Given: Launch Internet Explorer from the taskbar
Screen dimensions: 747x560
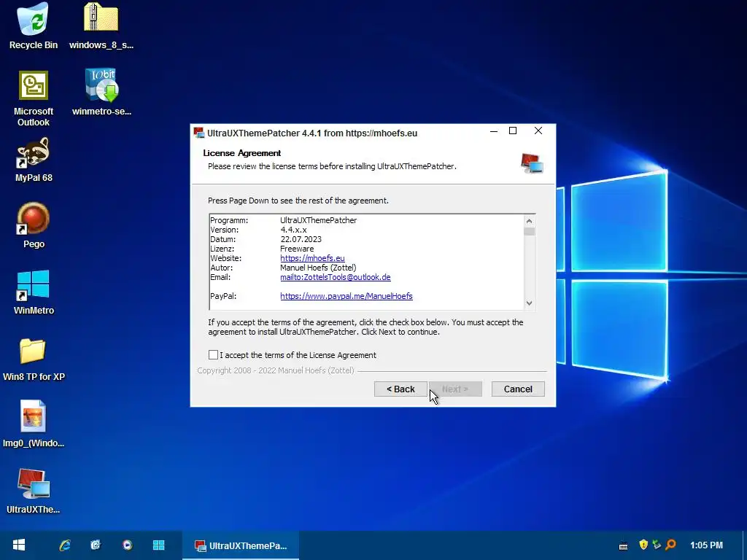Looking at the screenshot, I should point(65,545).
